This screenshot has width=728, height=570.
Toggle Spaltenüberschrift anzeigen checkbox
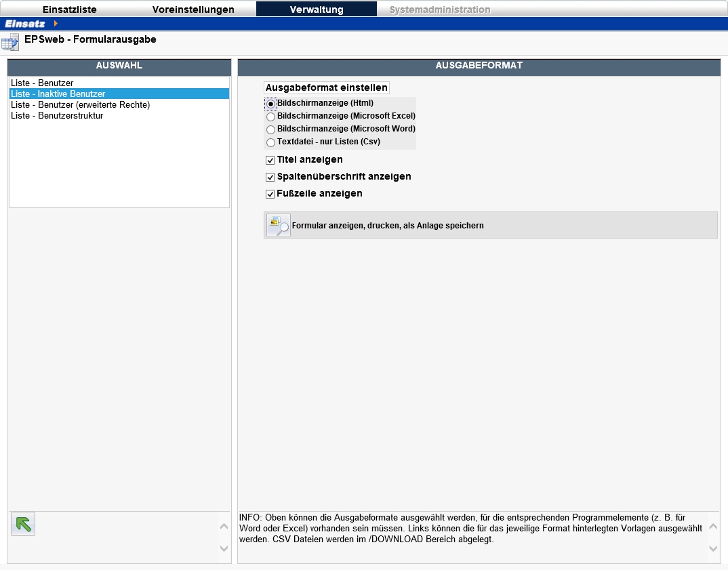270,177
